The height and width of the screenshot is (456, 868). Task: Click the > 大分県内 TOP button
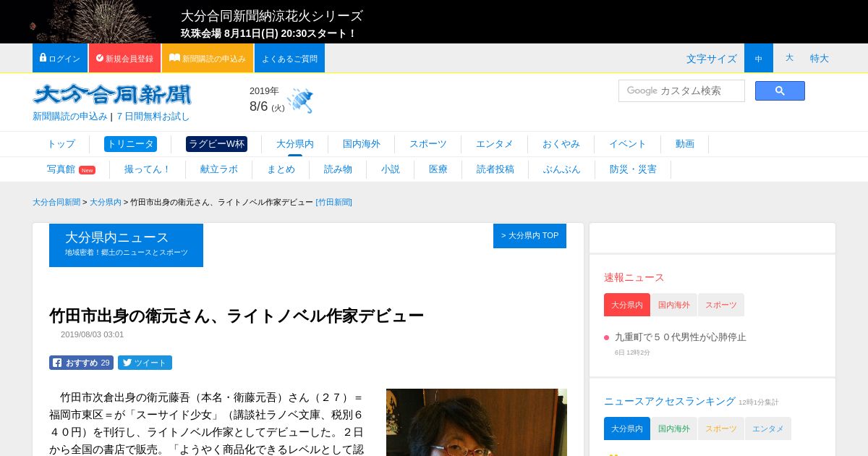529,236
